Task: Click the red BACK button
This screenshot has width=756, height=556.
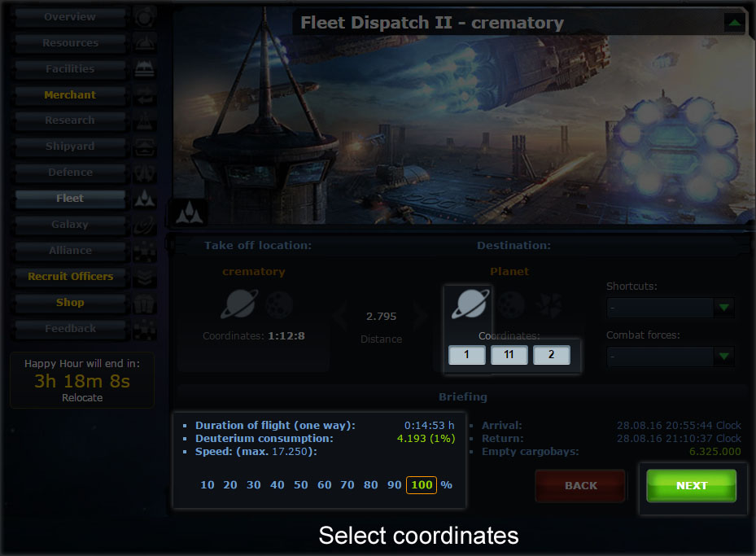Action: click(580, 486)
